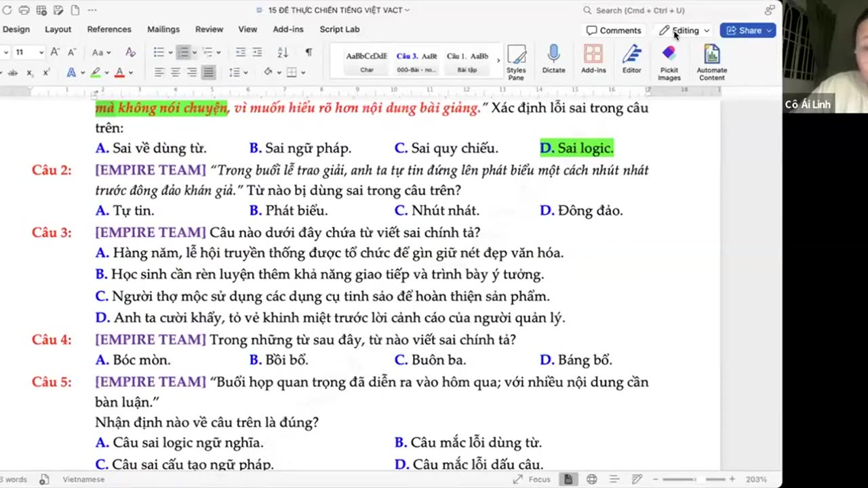868x488 pixels.
Task: Click the collaboration people icon near Search
Action: 769,10
